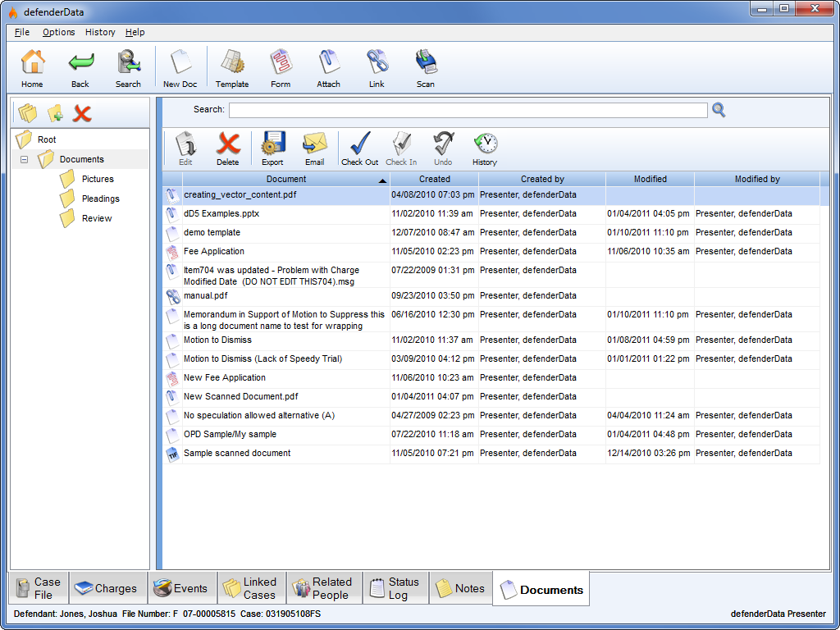The width and height of the screenshot is (840, 630).
Task: Click the Undo checkout icon
Action: click(443, 144)
